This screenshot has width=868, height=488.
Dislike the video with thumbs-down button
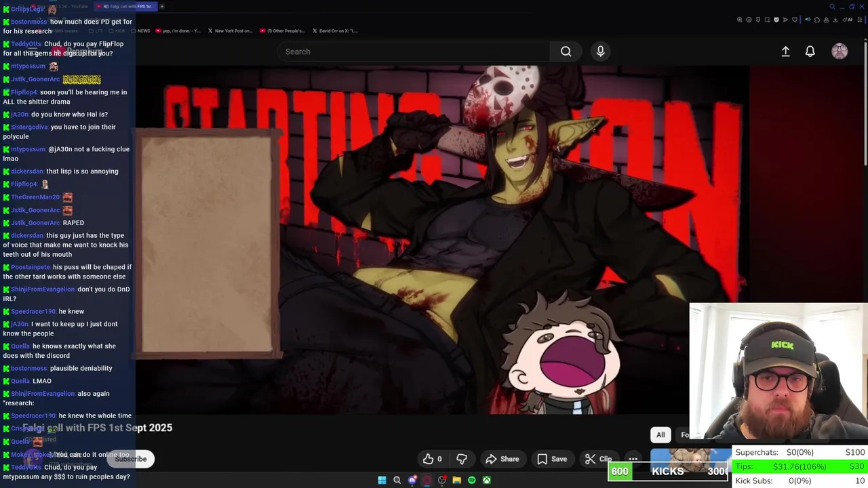(x=462, y=459)
